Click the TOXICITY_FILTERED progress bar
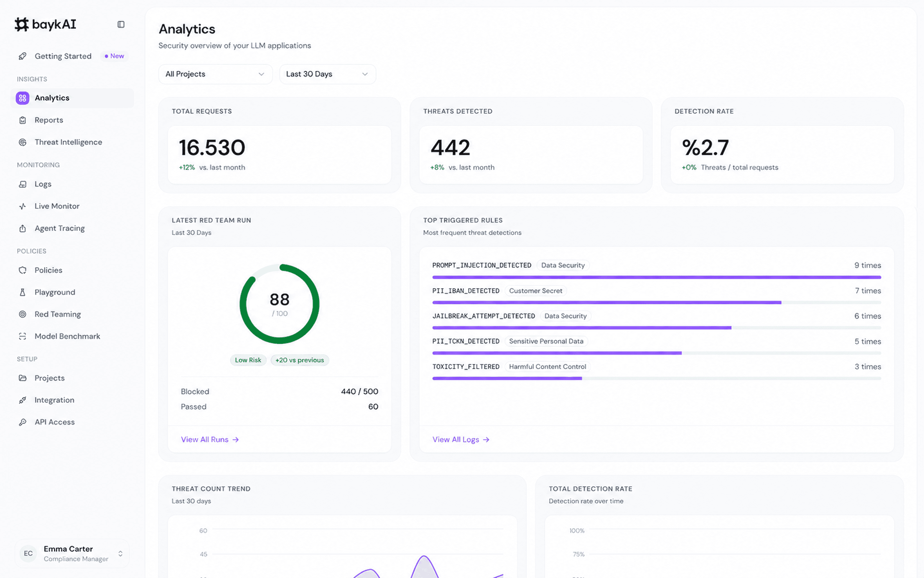This screenshot has height=578, width=924. (x=656, y=379)
